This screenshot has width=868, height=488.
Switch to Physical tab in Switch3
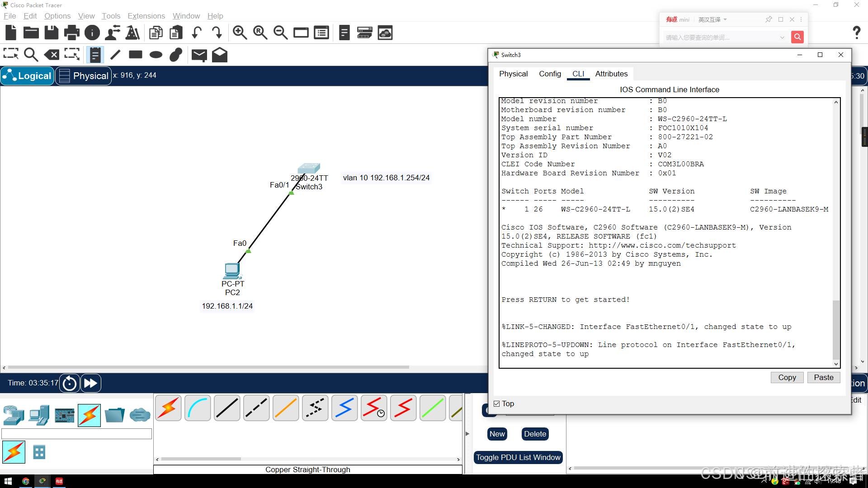click(x=513, y=74)
